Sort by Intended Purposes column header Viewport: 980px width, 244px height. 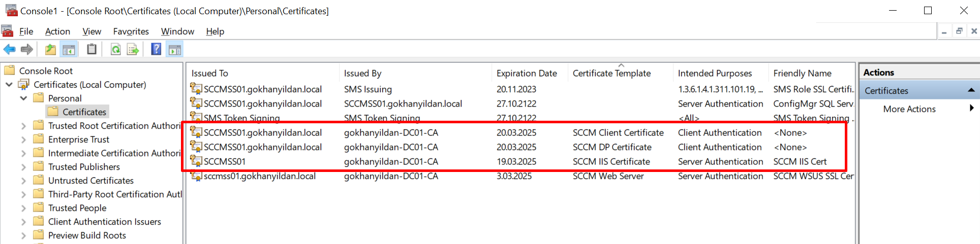(x=721, y=73)
